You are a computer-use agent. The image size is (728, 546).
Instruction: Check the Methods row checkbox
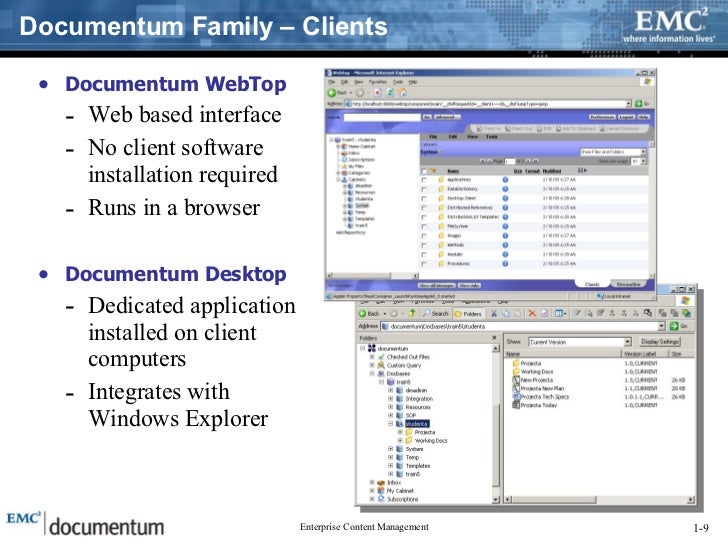424,245
